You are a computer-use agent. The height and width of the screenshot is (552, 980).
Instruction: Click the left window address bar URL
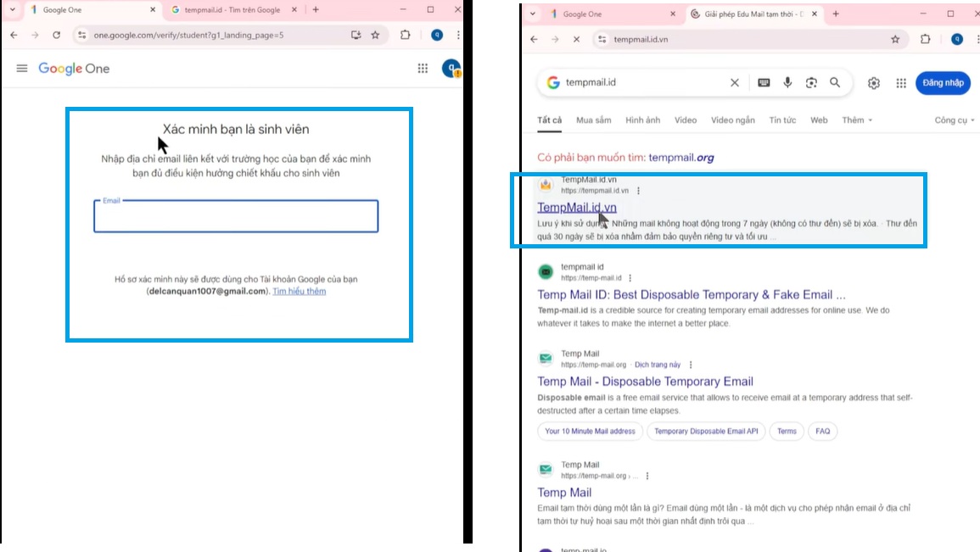[188, 35]
